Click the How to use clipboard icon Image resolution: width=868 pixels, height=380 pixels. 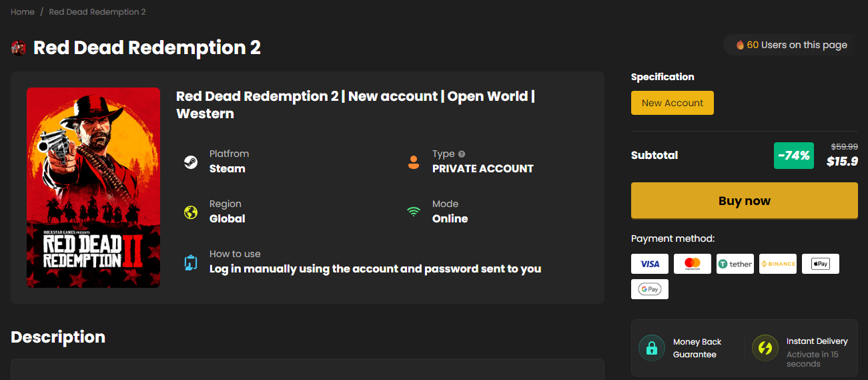[x=191, y=262]
